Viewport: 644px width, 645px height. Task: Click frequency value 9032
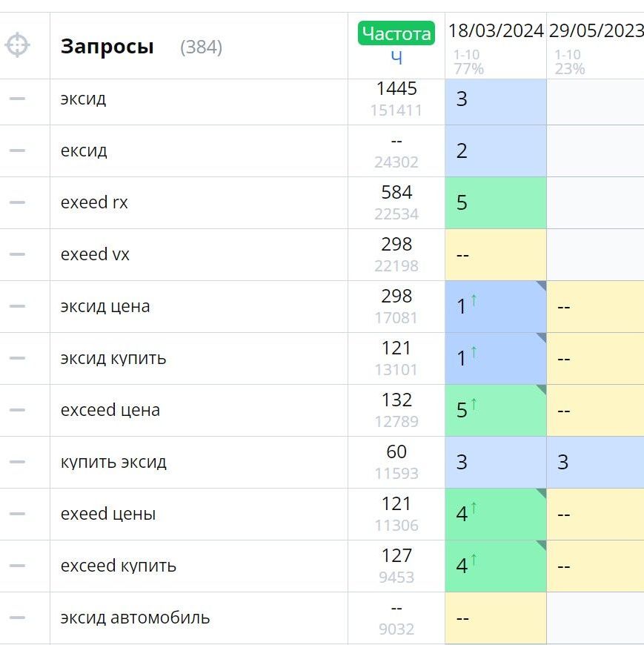(396, 629)
